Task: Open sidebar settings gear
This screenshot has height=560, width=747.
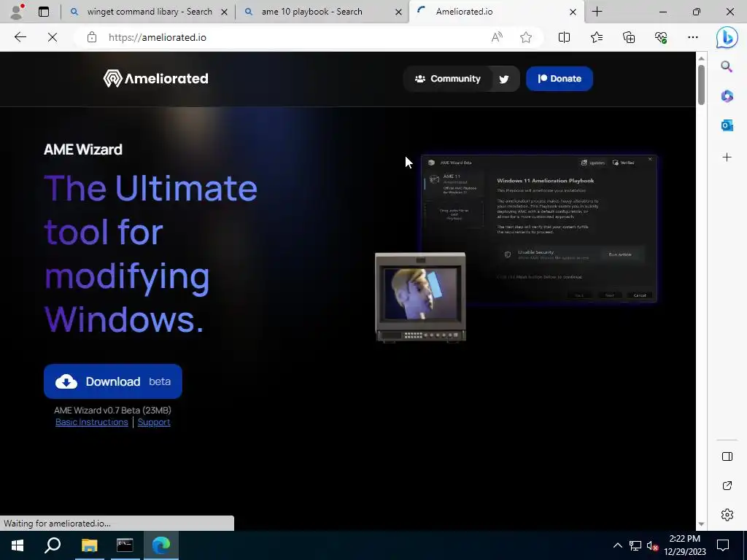Action: click(x=727, y=515)
